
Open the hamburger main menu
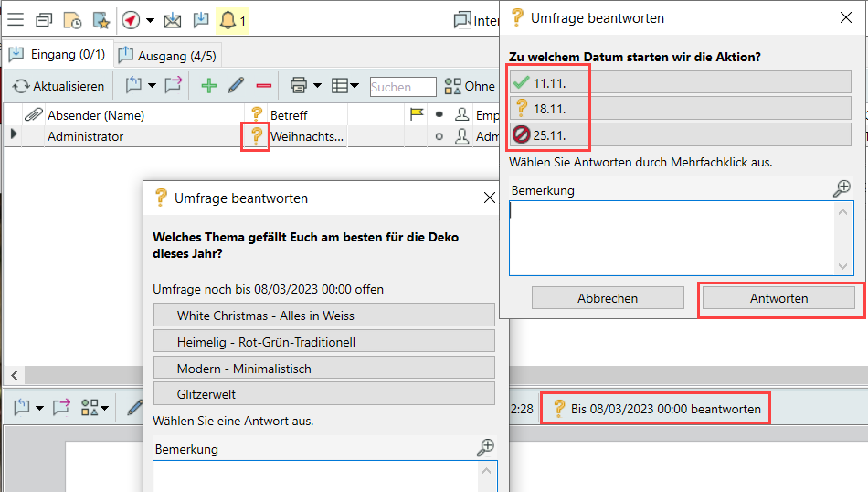pos(16,20)
